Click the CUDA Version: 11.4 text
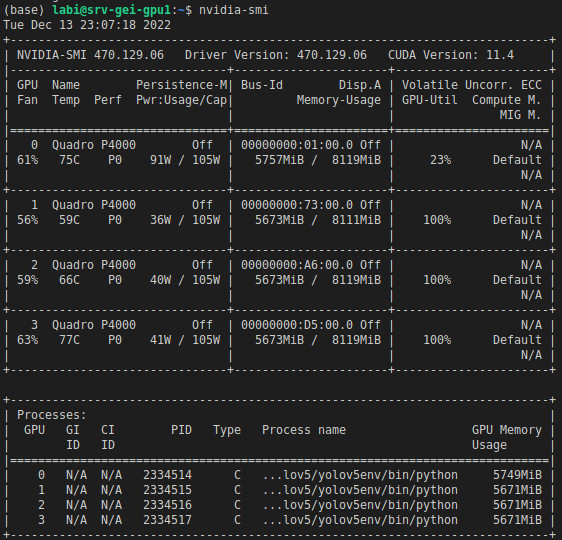Image resolution: width=562 pixels, height=540 pixels. coord(451,55)
